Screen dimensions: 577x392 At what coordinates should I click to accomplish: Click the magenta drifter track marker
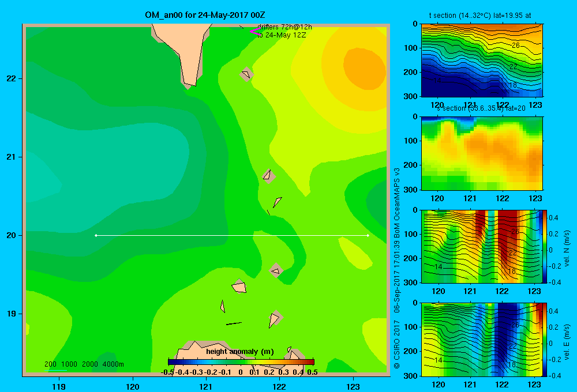pyautogui.click(x=255, y=31)
